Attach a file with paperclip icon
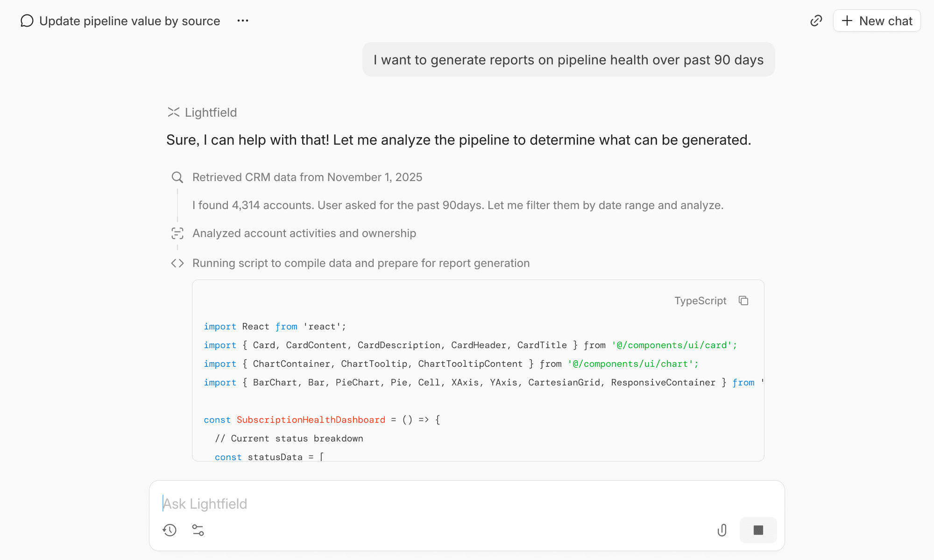The height and width of the screenshot is (560, 934). coord(722,530)
